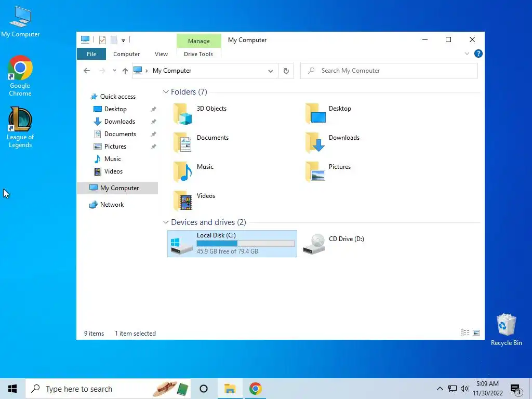Select the My Computer desktop icon
This screenshot has height=399, width=532.
coord(20,21)
